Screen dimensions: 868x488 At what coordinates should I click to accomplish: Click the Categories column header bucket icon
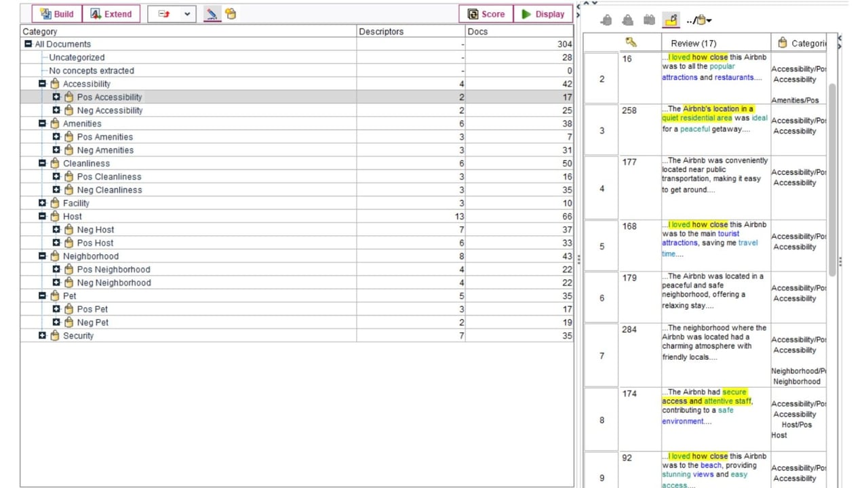[x=782, y=43]
